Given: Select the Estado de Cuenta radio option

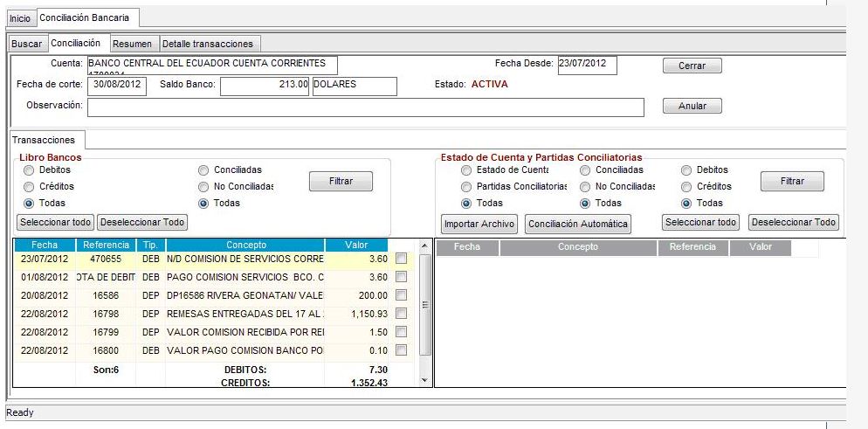Looking at the screenshot, I should (466, 170).
